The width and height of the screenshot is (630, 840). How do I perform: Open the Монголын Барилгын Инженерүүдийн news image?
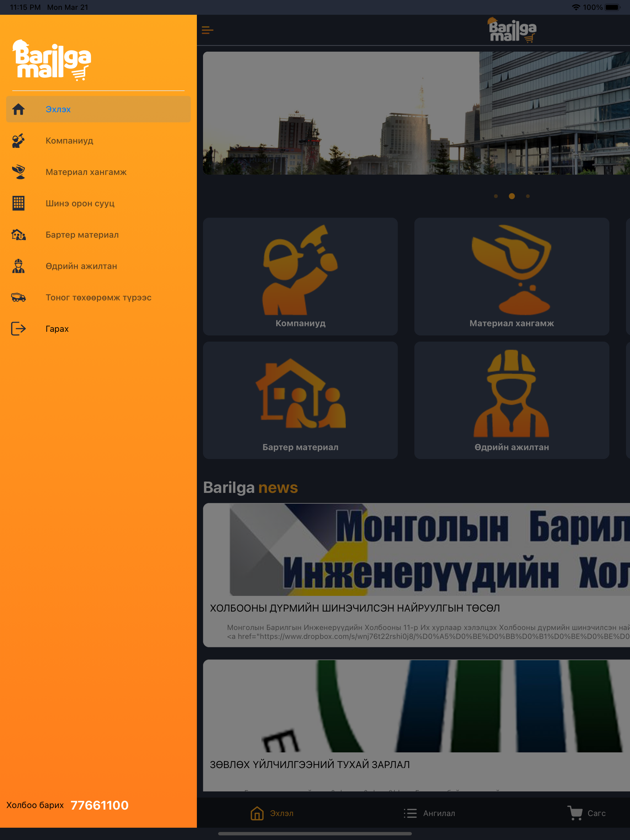click(417, 549)
